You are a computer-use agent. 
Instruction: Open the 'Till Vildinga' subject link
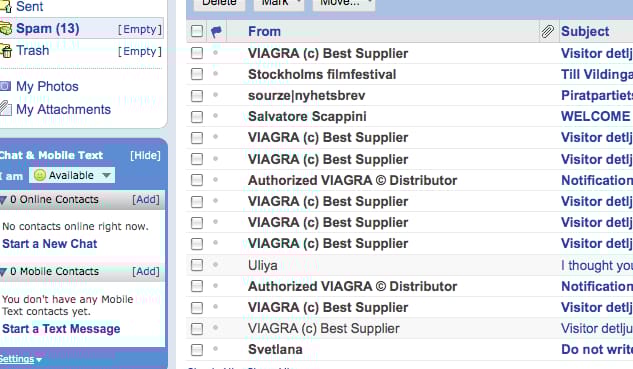click(597, 74)
